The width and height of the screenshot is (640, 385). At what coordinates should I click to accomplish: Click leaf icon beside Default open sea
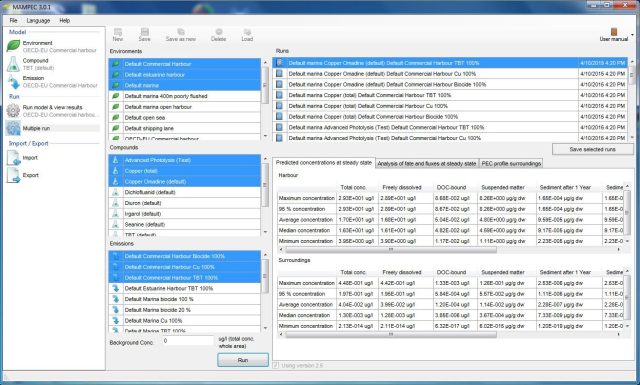coord(116,118)
